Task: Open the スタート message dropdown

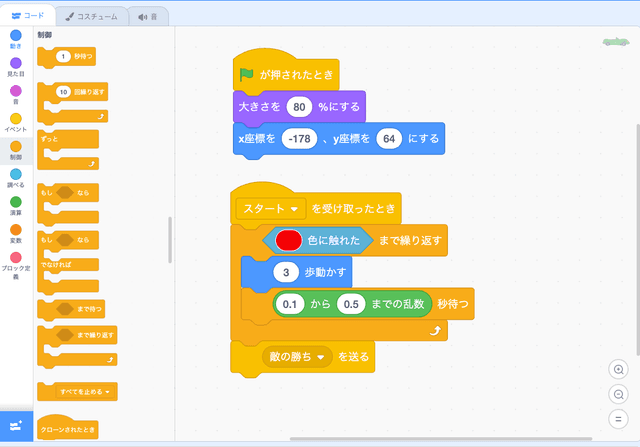Action: pyautogui.click(x=269, y=209)
